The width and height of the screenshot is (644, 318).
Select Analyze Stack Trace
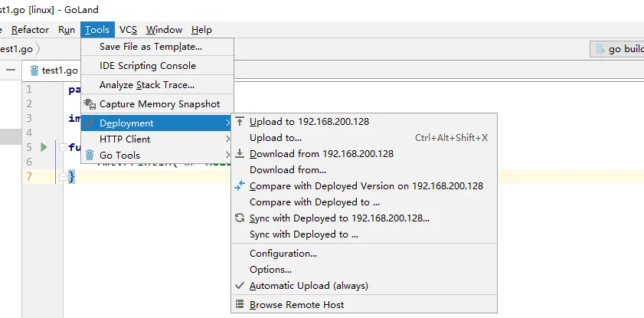click(157, 85)
